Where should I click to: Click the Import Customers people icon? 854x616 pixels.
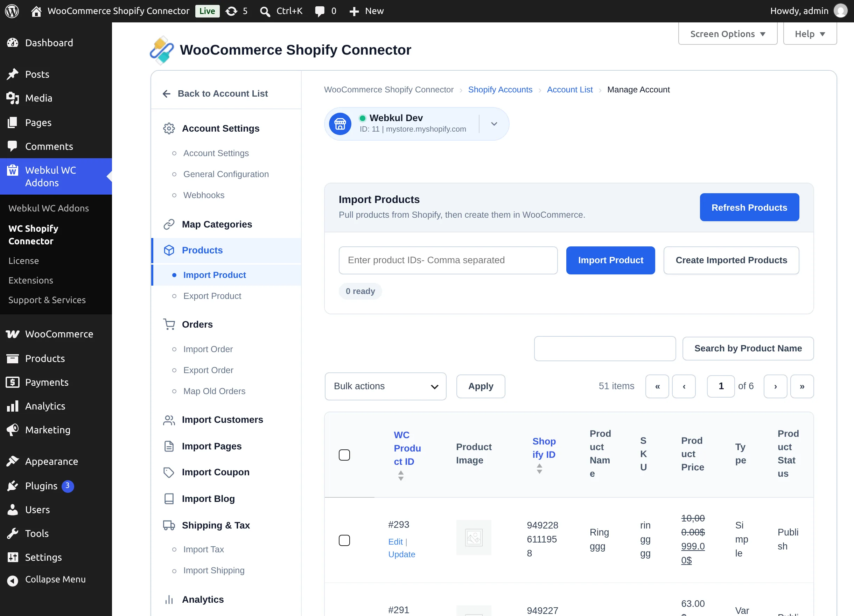pyautogui.click(x=169, y=420)
